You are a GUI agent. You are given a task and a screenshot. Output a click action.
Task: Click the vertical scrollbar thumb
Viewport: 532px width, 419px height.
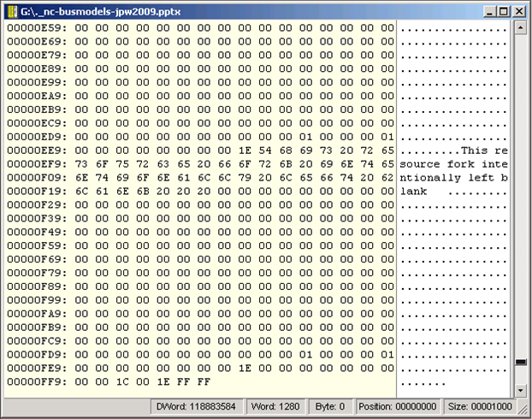point(518,363)
